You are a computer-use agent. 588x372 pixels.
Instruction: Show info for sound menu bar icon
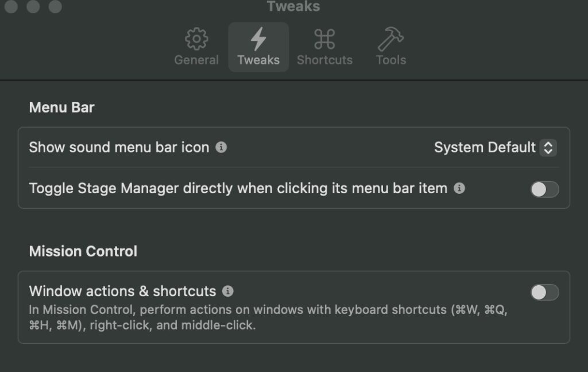221,147
